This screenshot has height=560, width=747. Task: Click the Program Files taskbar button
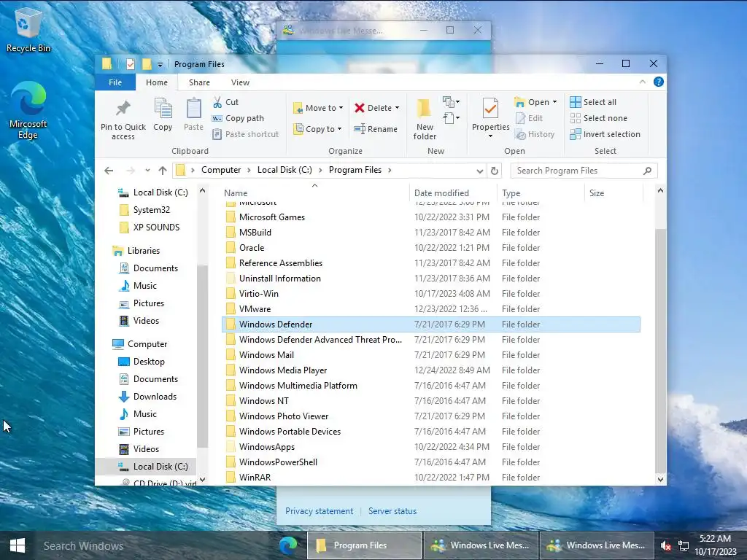click(364, 545)
